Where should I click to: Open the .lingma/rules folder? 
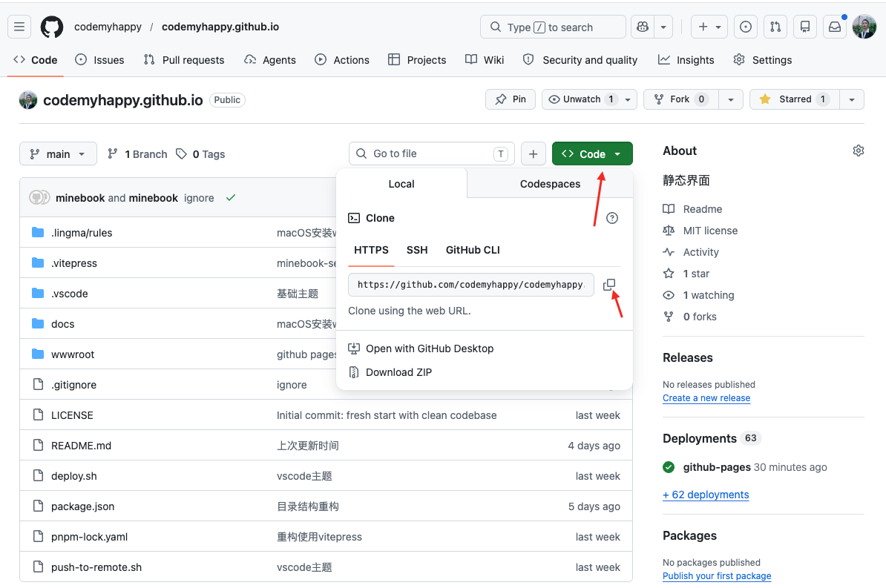82,233
